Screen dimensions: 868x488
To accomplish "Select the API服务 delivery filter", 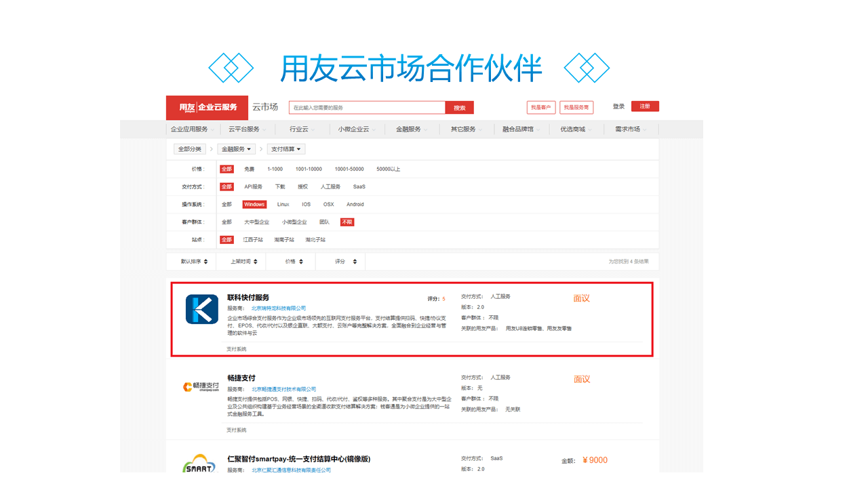I will point(254,186).
